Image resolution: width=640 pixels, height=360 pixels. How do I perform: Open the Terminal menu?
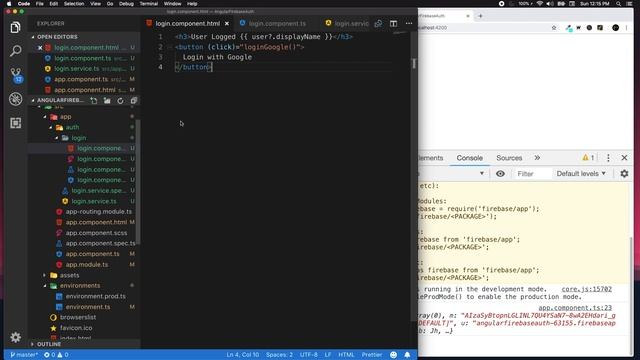coord(149,4)
